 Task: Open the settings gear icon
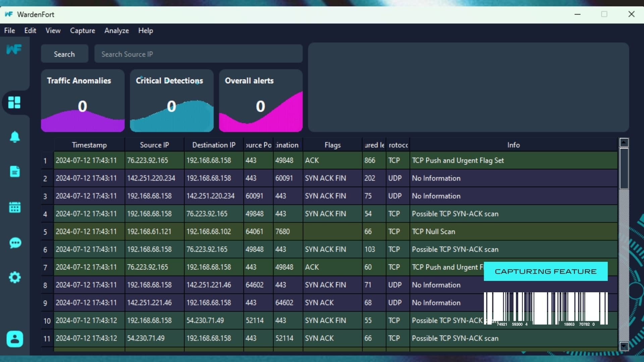14,277
